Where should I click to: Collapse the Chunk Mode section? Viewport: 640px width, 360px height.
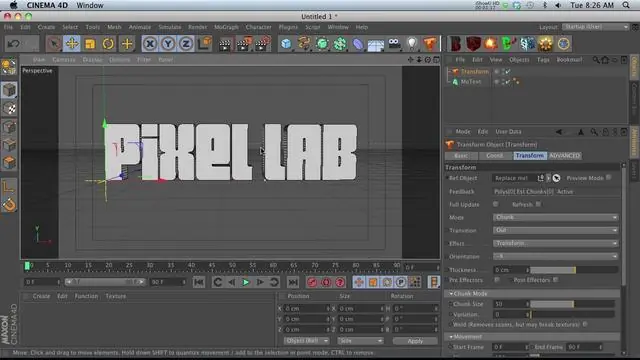tap(451, 293)
